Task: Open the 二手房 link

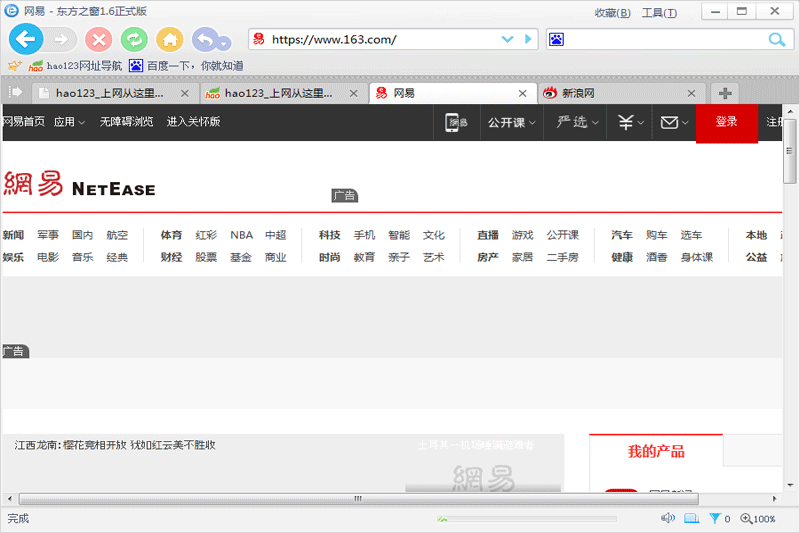Action: coord(563,258)
